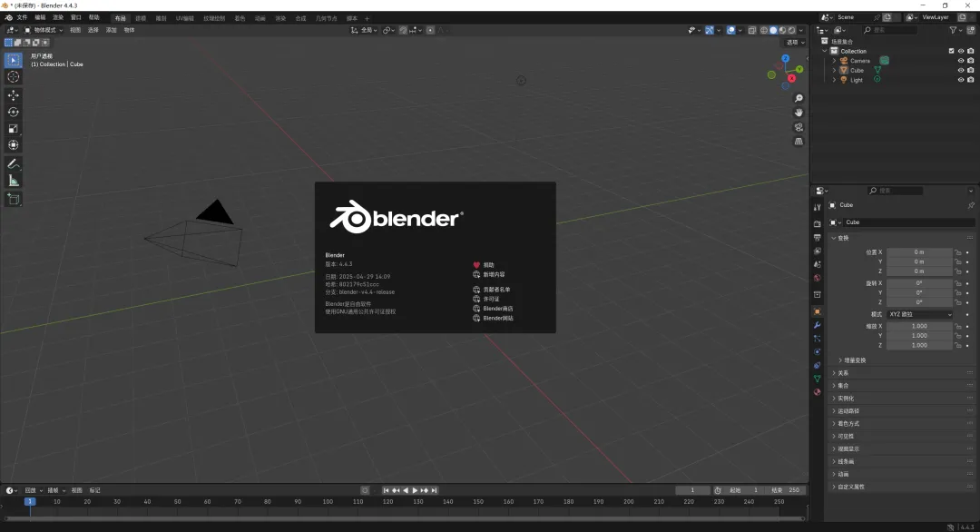Switch to the UV编辑 workspace tab

click(184, 18)
